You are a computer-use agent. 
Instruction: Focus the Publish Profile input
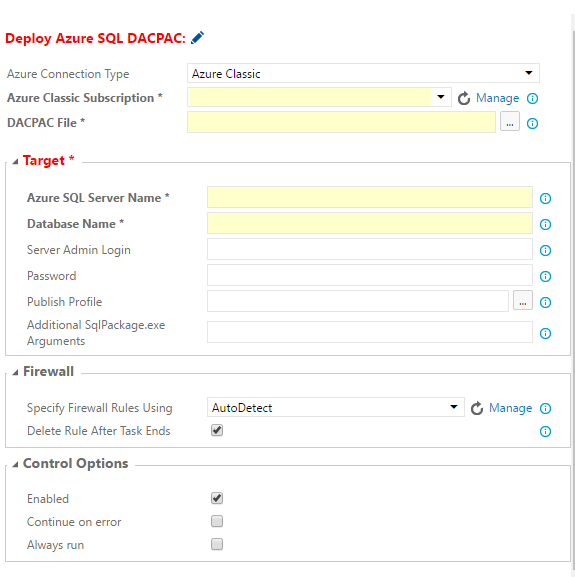[358, 301]
